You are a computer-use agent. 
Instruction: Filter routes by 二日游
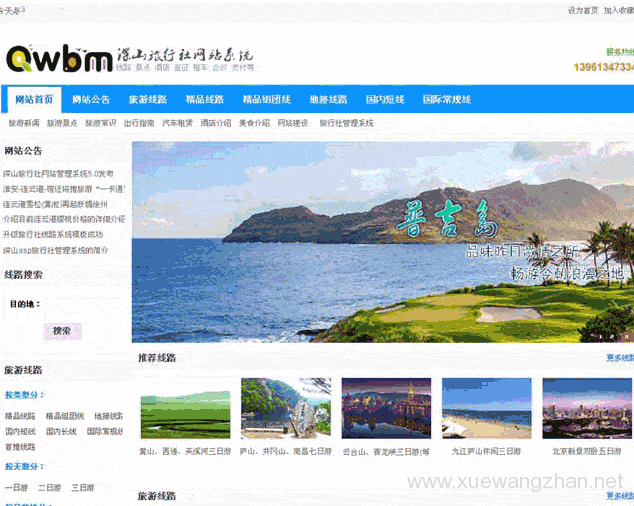[49, 487]
